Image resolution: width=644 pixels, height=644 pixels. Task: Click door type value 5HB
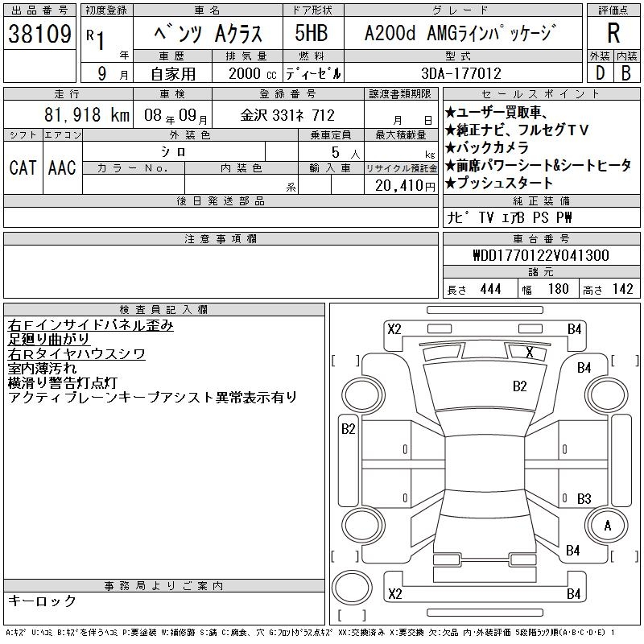312,33
